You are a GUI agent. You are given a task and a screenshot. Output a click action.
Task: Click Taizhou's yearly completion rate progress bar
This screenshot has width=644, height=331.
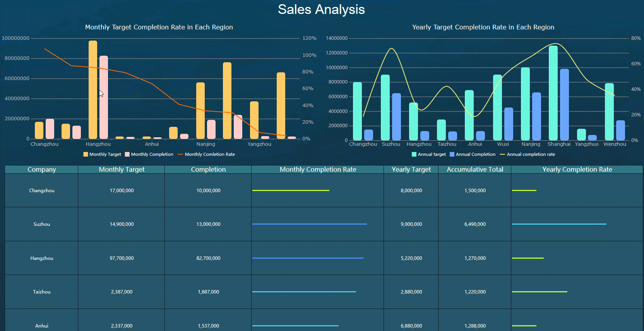[540, 292]
